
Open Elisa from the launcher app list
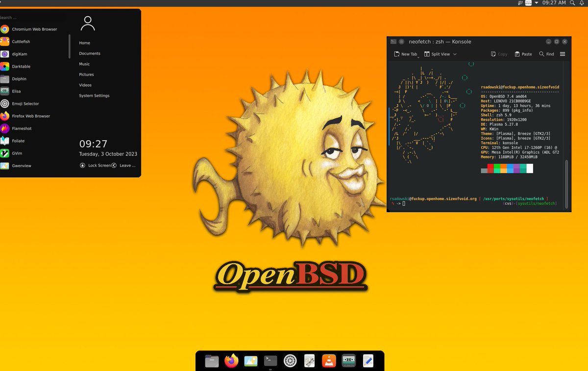[33, 91]
